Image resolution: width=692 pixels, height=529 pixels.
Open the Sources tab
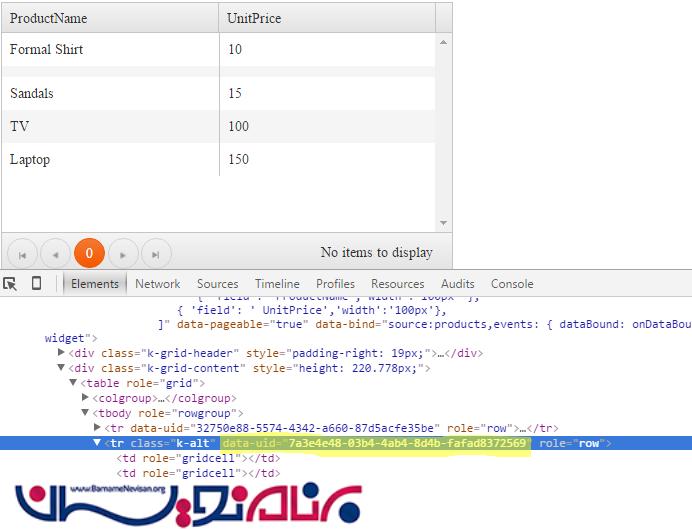pyautogui.click(x=217, y=284)
